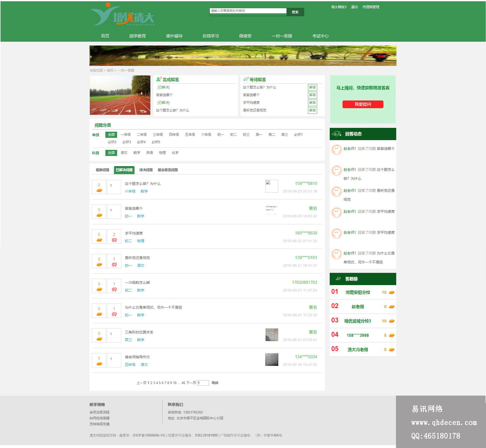Image resolution: width=486 pixels, height=448 pixels.
Task: Click the reply bubble icon for 求平均速度
Action: tap(114, 240)
